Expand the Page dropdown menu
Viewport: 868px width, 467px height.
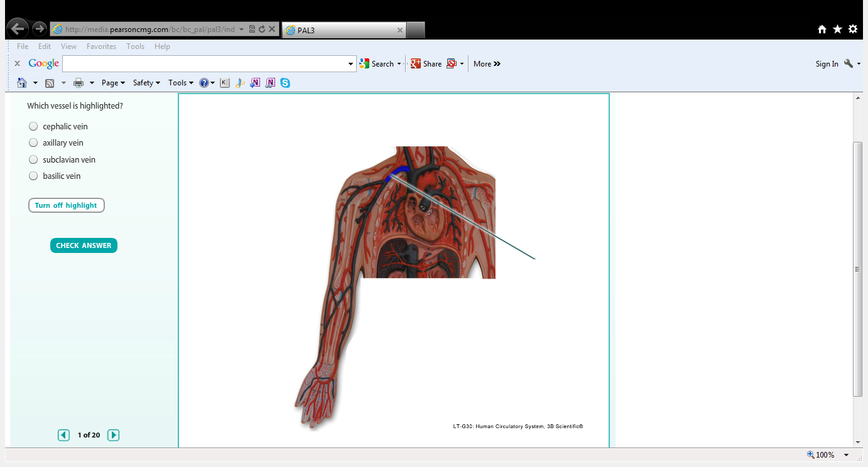coord(113,83)
